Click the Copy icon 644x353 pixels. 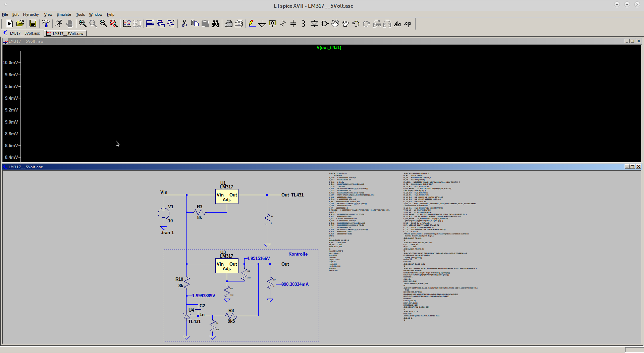(195, 24)
